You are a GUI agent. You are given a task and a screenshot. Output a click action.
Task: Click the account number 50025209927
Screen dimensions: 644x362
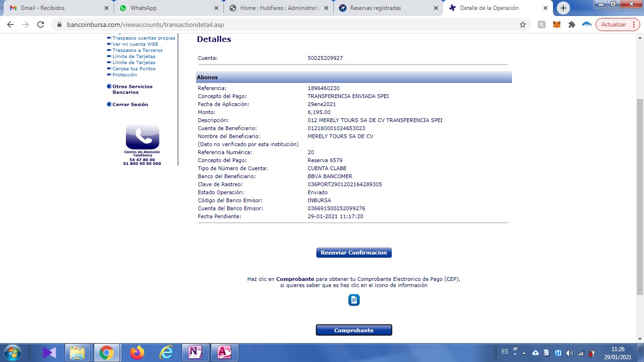coord(325,58)
